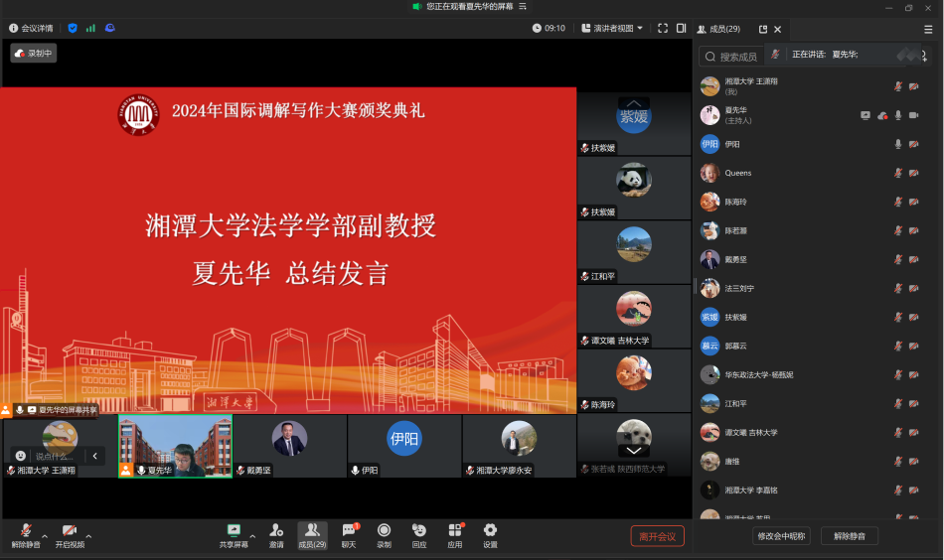Toggle 解除静音 microphone button
The image size is (944, 560).
26,531
